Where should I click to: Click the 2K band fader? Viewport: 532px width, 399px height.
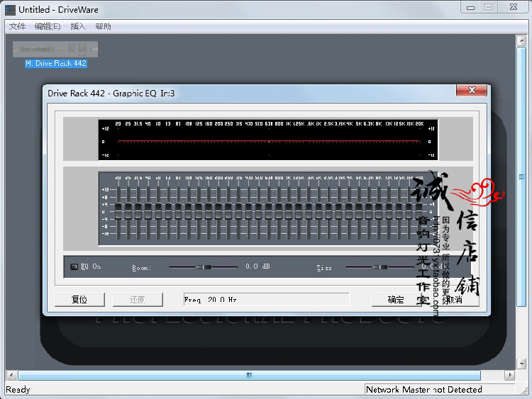tap(318, 211)
